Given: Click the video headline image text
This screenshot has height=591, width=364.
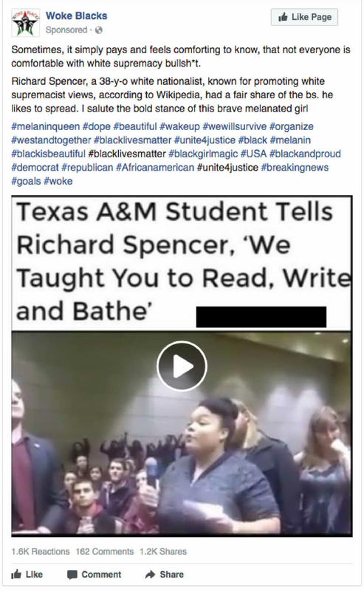Looking at the screenshot, I should tap(182, 263).
